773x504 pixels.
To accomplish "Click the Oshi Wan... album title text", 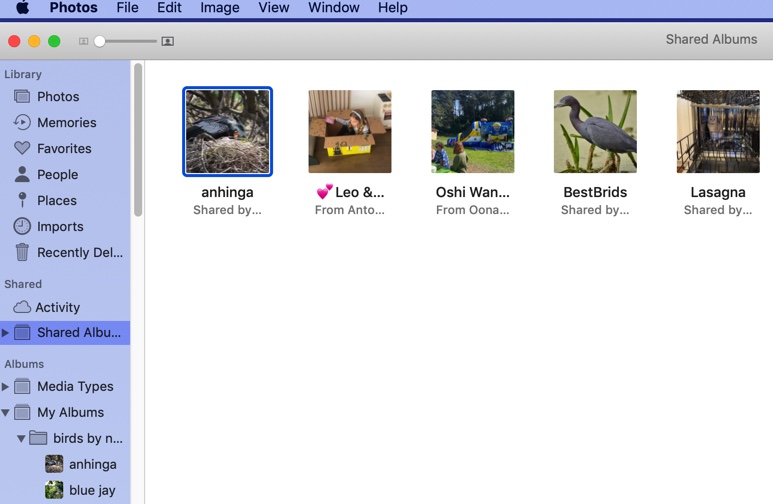I will pyautogui.click(x=473, y=192).
